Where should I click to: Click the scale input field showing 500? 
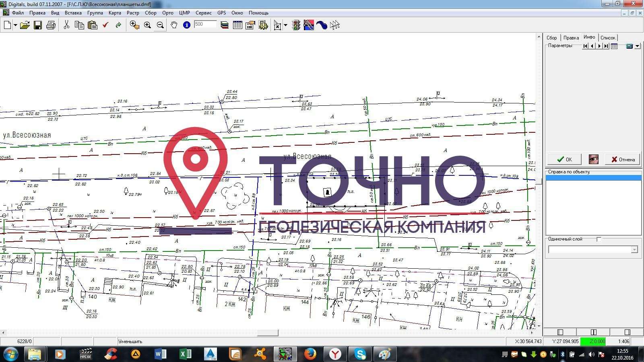(x=205, y=25)
